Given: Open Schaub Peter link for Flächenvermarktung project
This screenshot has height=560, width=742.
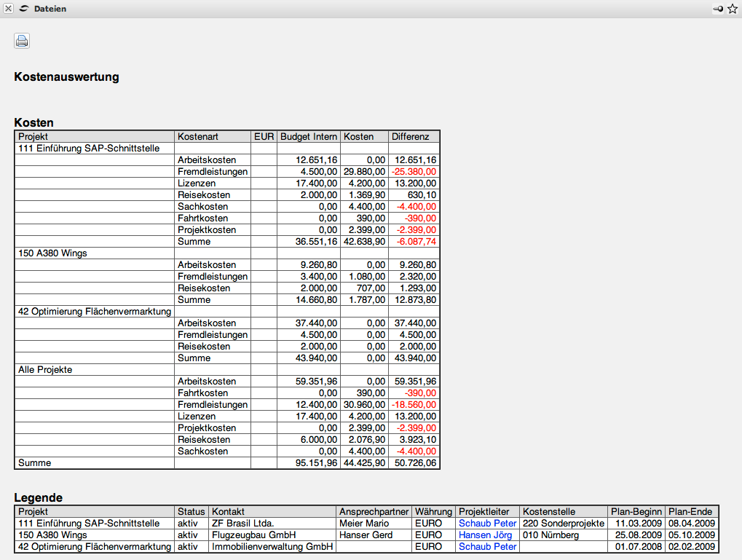Looking at the screenshot, I should point(487,546).
